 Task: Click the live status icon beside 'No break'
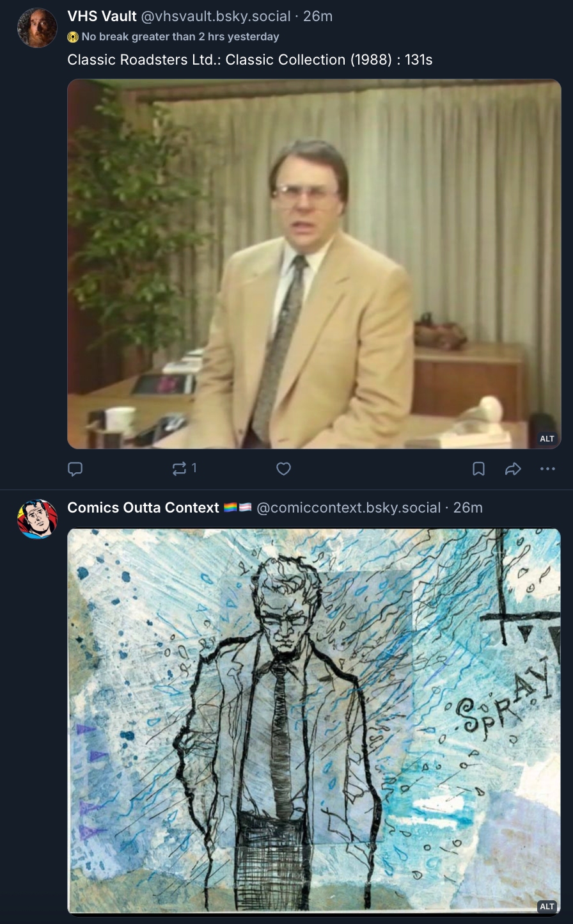point(73,37)
